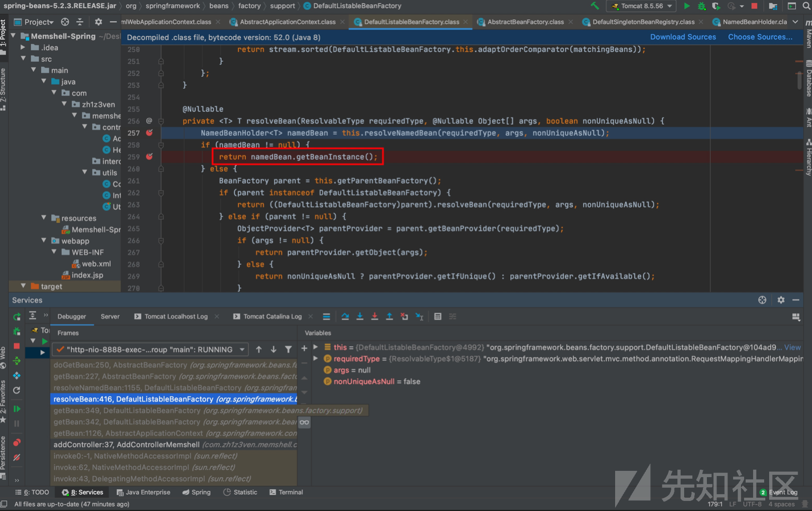
Task: Add a new watch with plus icon
Action: (x=304, y=348)
